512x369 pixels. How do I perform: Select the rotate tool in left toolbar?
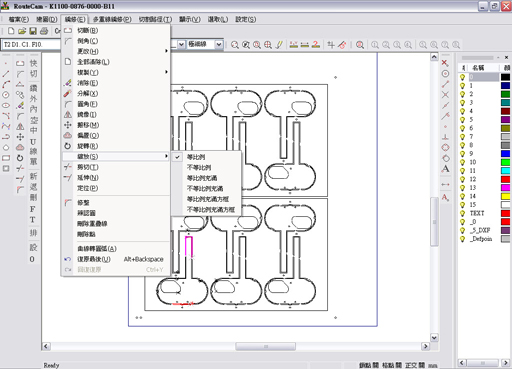pos(20,158)
